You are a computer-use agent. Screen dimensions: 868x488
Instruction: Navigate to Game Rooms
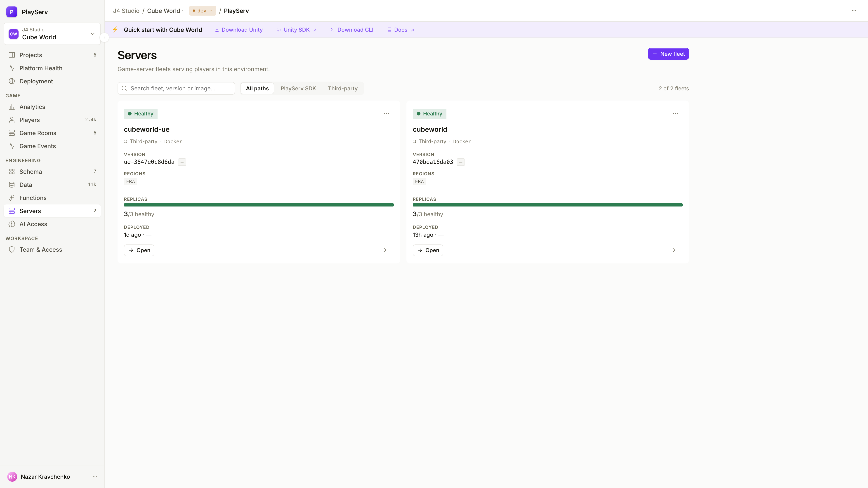(x=52, y=133)
